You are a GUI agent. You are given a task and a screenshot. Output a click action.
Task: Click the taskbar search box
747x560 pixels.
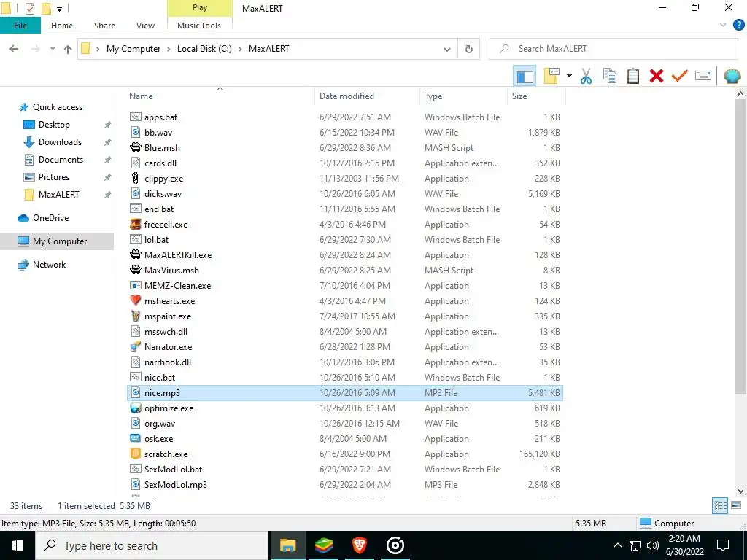pyautogui.click(x=152, y=545)
